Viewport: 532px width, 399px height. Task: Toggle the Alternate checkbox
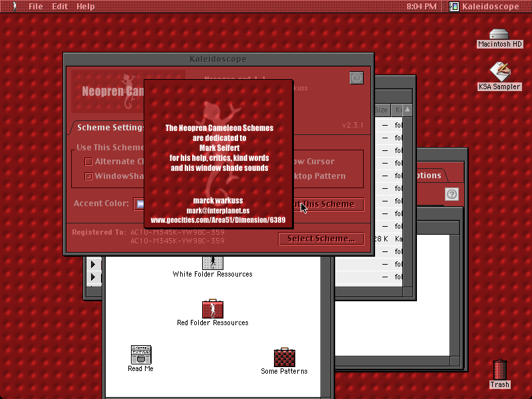click(88, 162)
